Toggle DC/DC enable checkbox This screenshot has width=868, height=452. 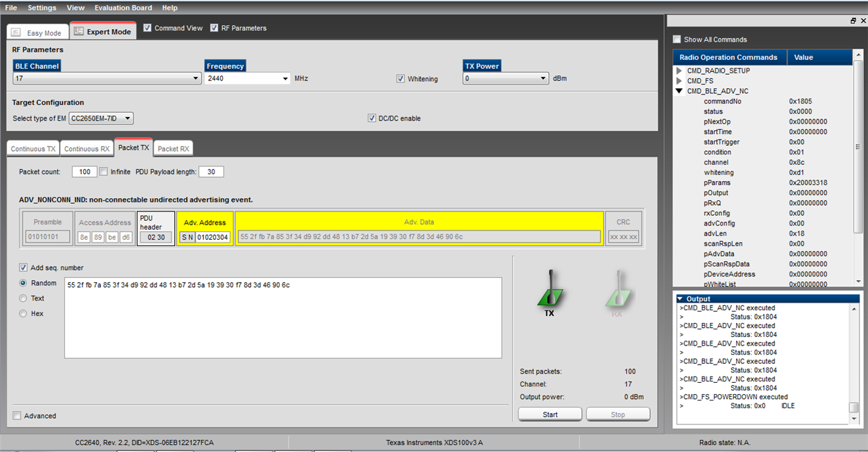pos(372,118)
